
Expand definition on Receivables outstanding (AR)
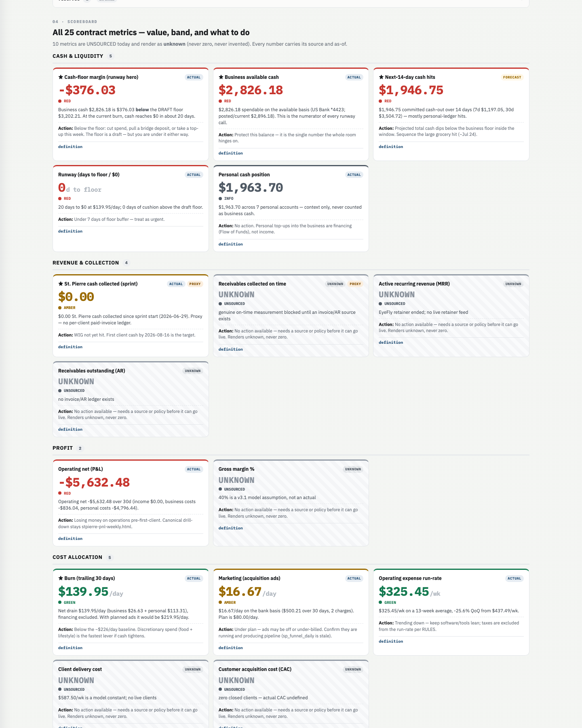(x=70, y=430)
